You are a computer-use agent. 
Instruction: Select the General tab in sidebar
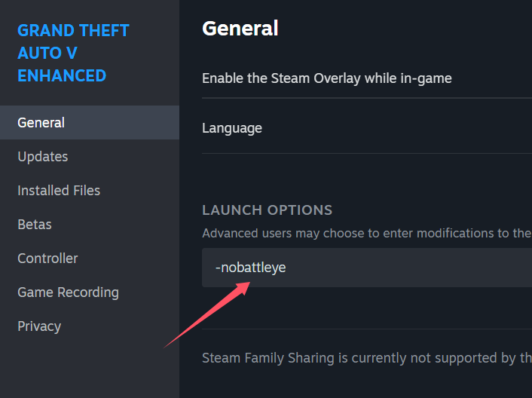pos(90,122)
